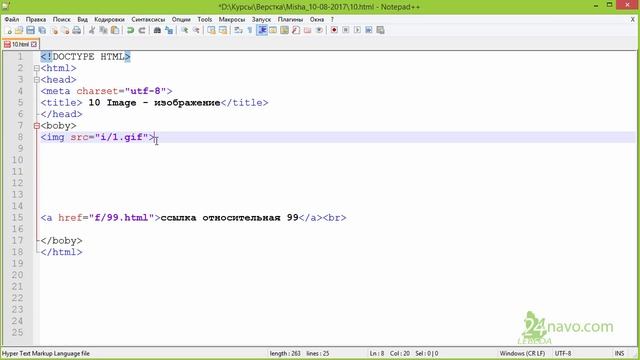Undo the last edit with green arrow
This screenshot has height=360, width=640.
(131, 30)
